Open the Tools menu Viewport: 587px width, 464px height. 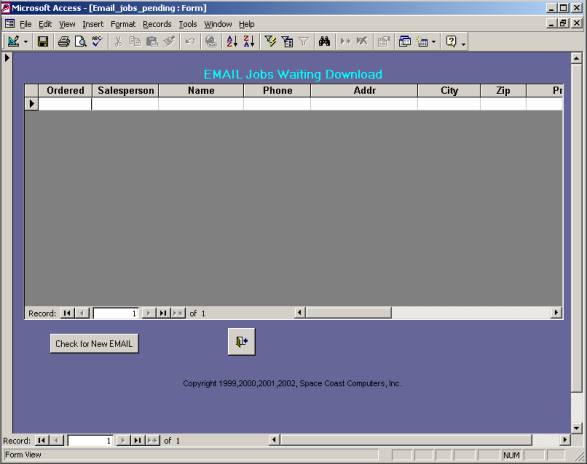point(188,24)
